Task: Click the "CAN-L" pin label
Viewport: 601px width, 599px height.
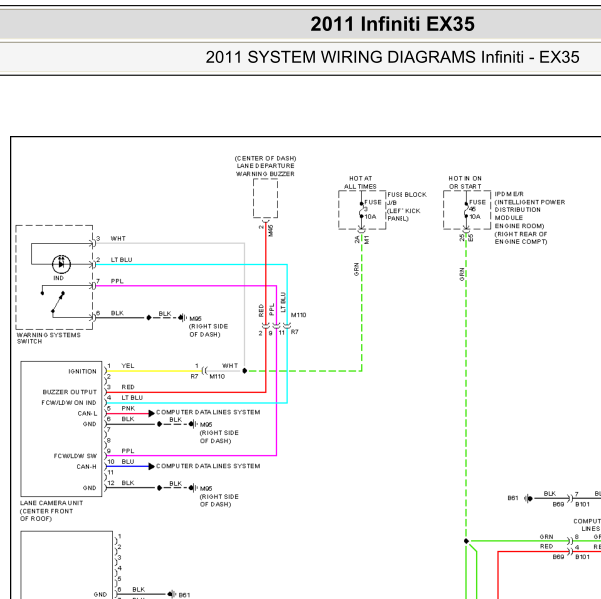Action: click(87, 414)
